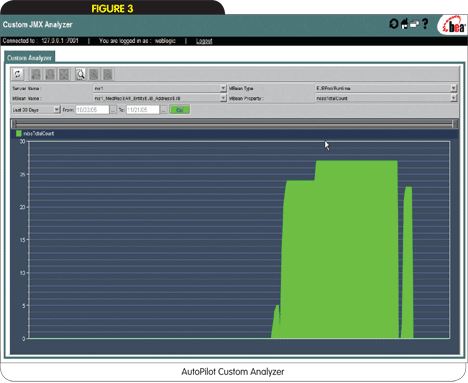Open the From date picker ellipsis button
The image size is (468, 383).
113,110
